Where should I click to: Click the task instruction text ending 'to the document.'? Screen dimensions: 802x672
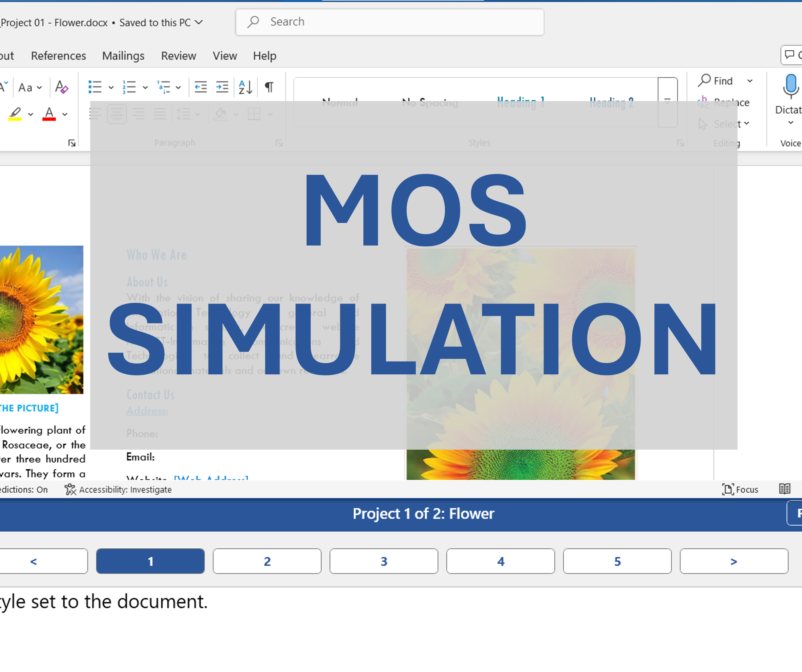tap(103, 602)
